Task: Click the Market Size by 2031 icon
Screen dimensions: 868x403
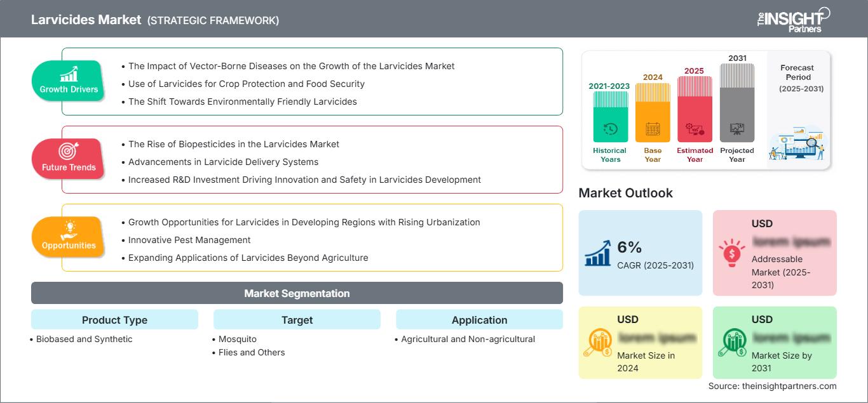Action: pyautogui.click(x=732, y=343)
